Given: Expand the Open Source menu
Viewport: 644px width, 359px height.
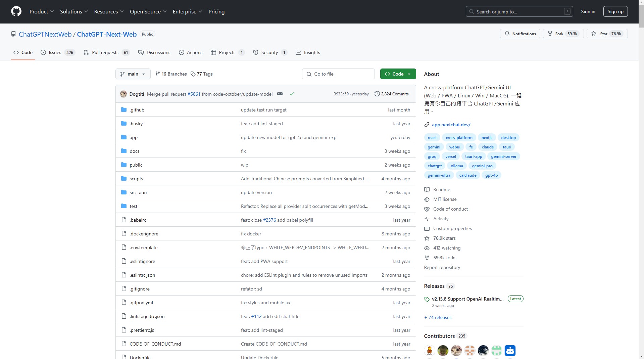Looking at the screenshot, I should pyautogui.click(x=148, y=11).
